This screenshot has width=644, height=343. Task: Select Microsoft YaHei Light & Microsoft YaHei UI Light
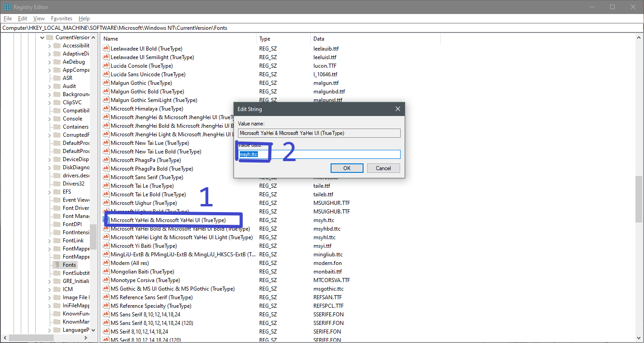click(182, 237)
